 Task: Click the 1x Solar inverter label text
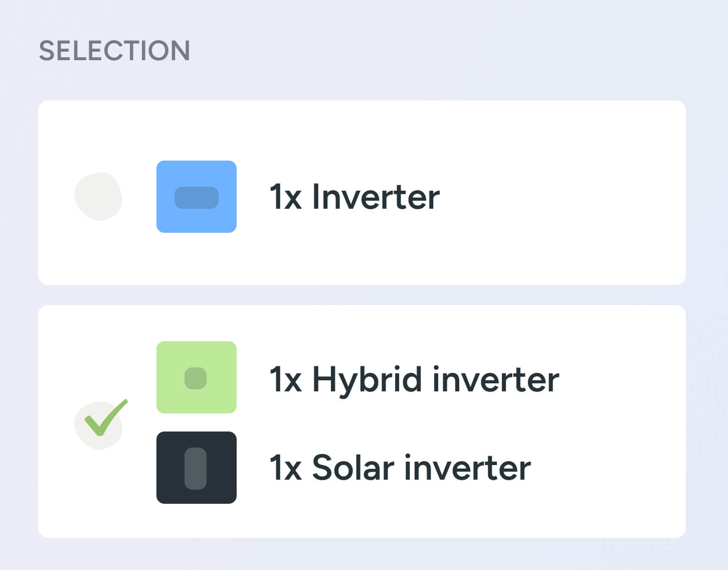400,467
